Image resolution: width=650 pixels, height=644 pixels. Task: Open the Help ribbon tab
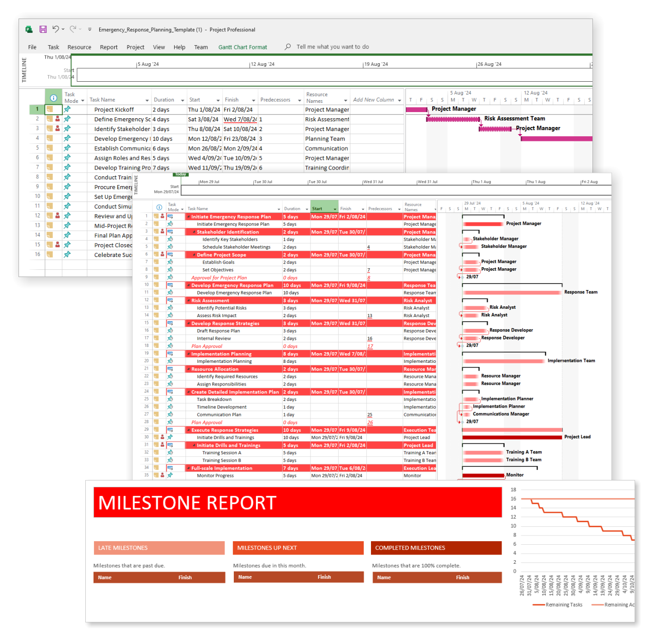pos(179,47)
